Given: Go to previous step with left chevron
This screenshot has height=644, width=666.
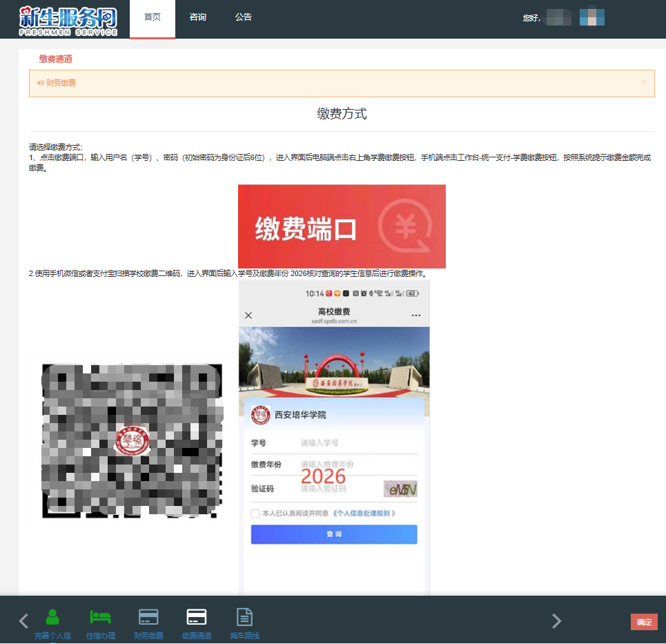Looking at the screenshot, I should [x=23, y=621].
